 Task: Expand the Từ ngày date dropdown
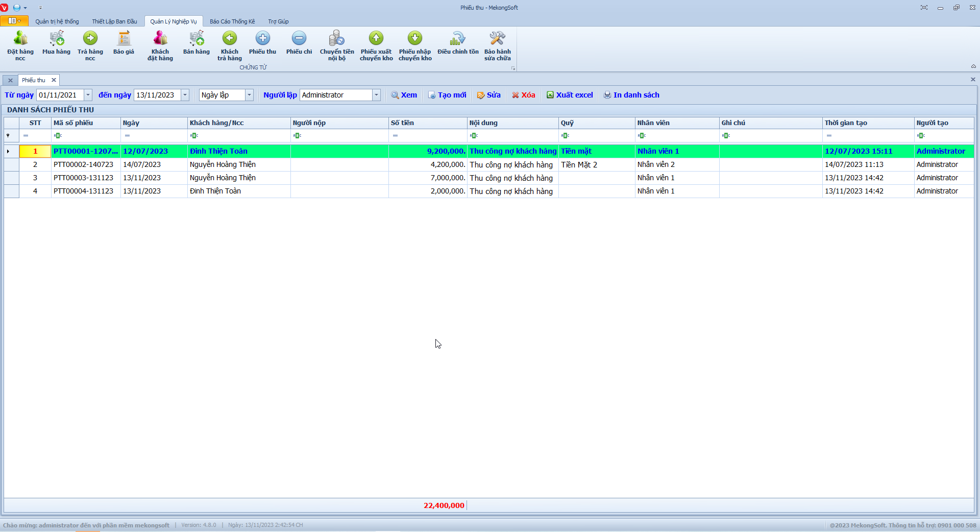point(88,95)
